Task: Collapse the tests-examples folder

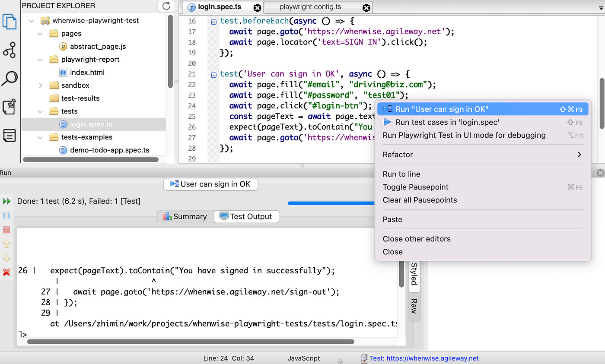Action: (x=40, y=137)
